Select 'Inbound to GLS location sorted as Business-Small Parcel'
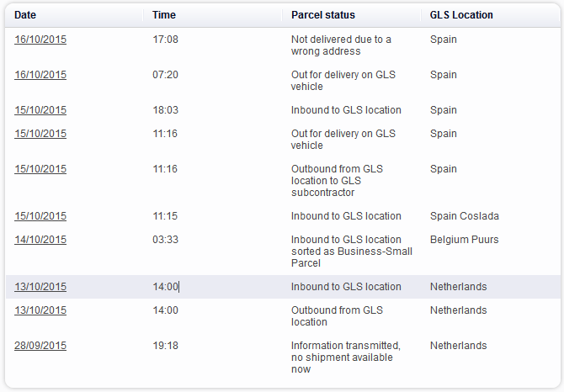The width and height of the screenshot is (564, 392). [x=351, y=252]
